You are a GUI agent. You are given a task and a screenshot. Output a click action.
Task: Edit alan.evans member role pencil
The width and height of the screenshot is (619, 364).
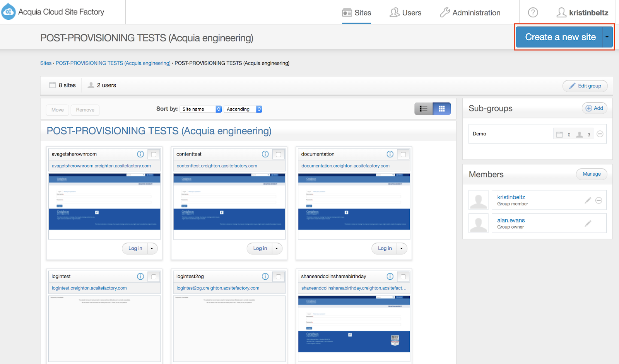[588, 224]
